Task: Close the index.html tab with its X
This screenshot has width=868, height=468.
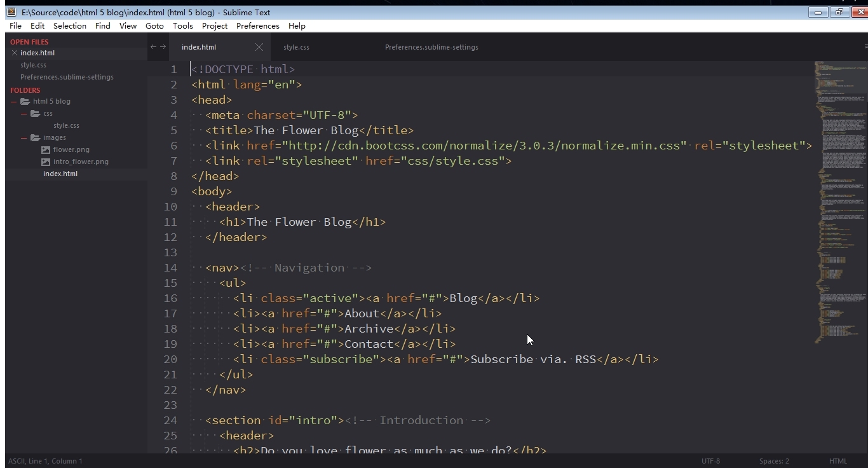Action: 259,47
